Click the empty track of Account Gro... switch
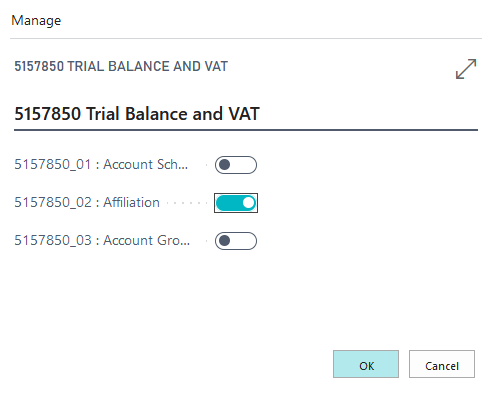This screenshot has height=398, width=495. [243, 241]
